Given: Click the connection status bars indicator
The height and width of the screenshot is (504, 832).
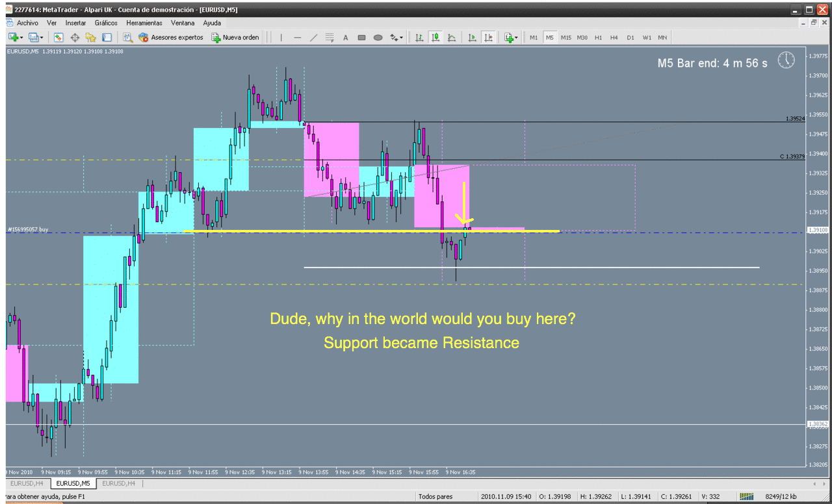Looking at the screenshot, I should [x=747, y=497].
